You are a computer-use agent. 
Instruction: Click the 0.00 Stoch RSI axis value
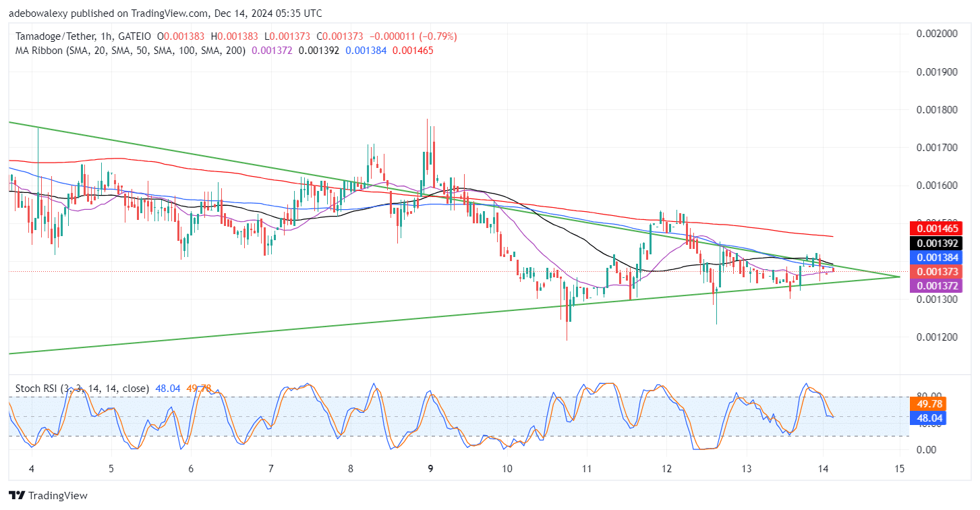[x=925, y=450]
